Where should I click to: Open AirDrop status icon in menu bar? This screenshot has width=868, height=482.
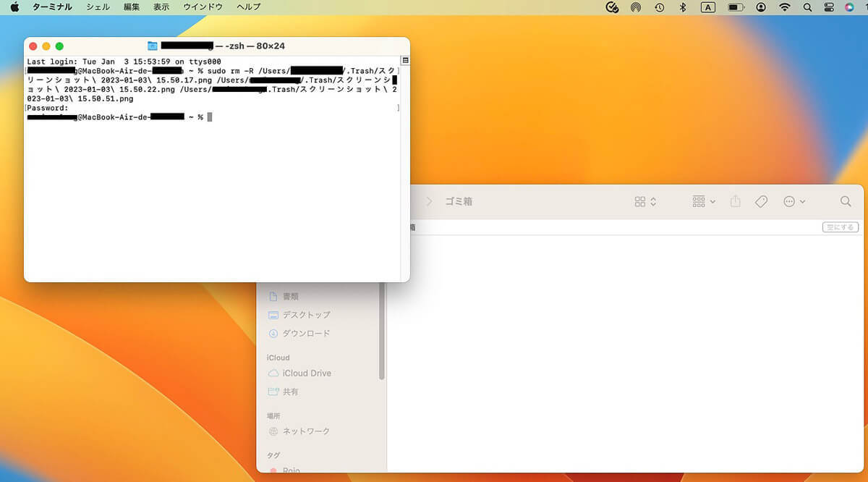[635, 7]
